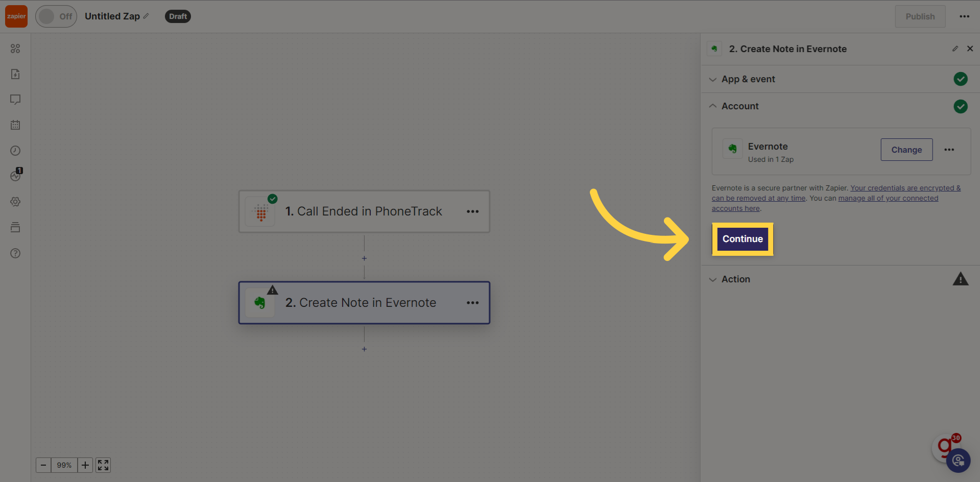This screenshot has width=980, height=482.
Task: Collapse the Account section
Action: tap(840, 106)
